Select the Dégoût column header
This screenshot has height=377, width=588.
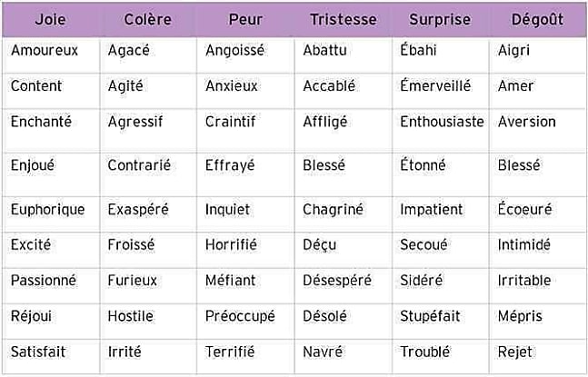click(x=538, y=20)
